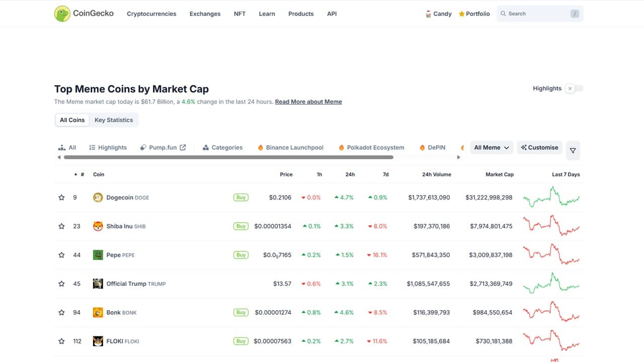
Task: Open the Learn menu
Action: (x=267, y=14)
